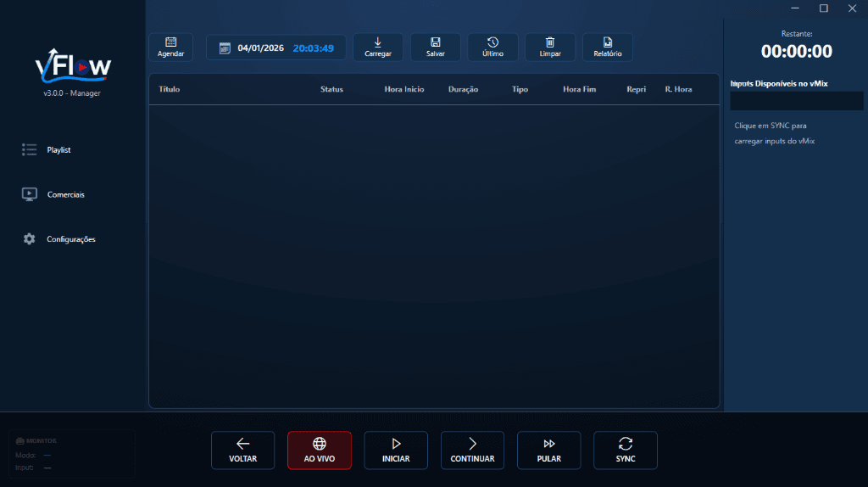
Task: Switch to the Comerciais section
Action: [65, 194]
